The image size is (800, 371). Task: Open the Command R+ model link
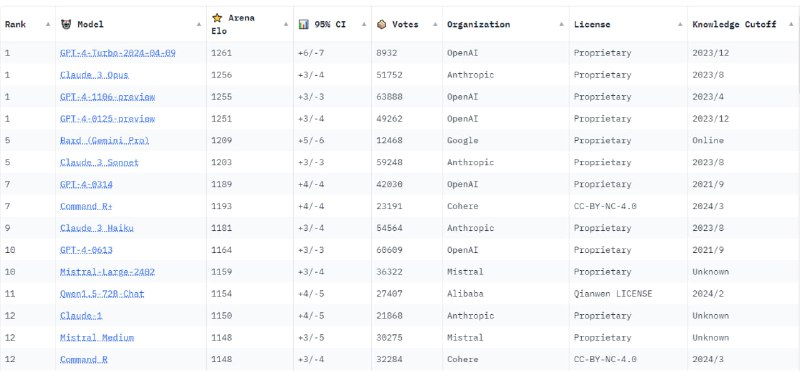86,206
